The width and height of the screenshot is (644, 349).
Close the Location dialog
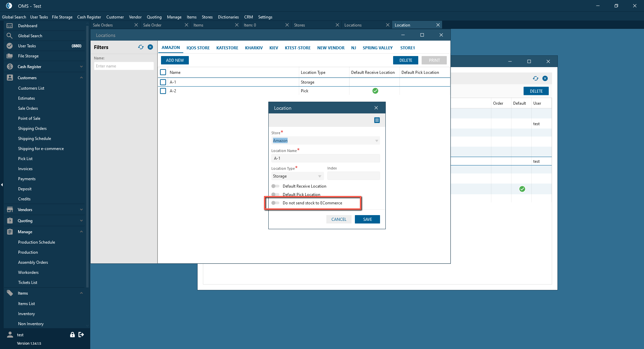[376, 108]
